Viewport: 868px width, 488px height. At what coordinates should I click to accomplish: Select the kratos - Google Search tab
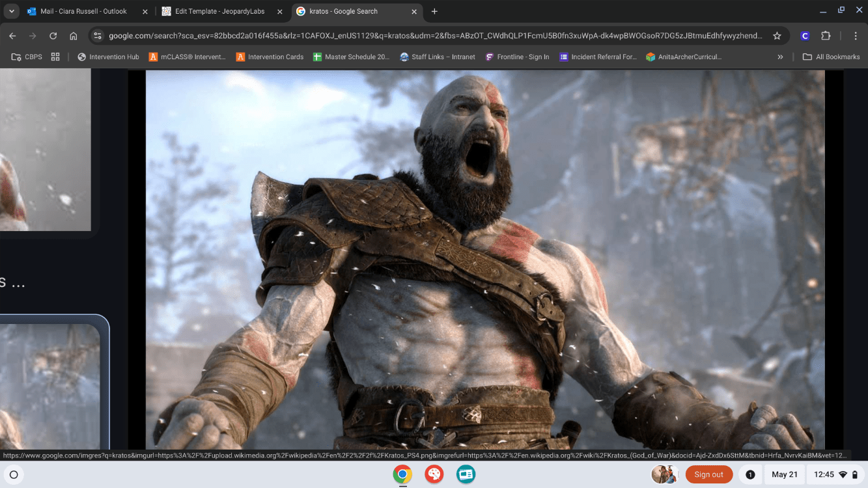pyautogui.click(x=356, y=11)
